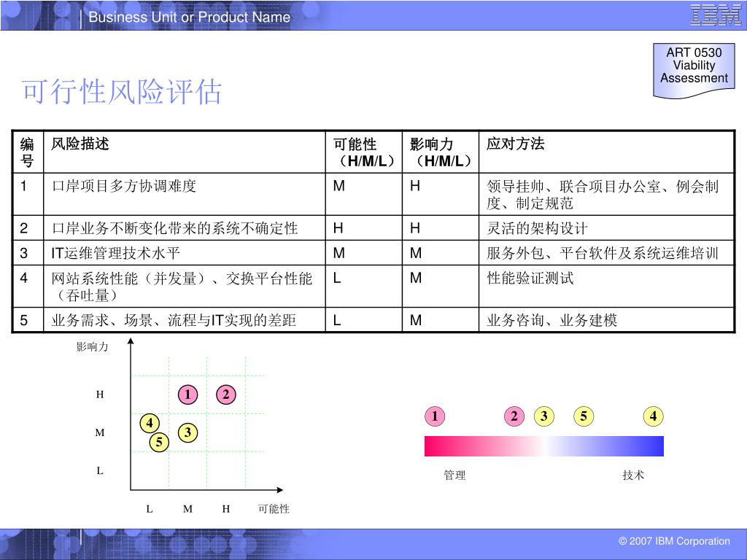Viewport: 747px width, 560px height.
Task: Select yellow marker 3 above gradient bar
Action: point(544,416)
